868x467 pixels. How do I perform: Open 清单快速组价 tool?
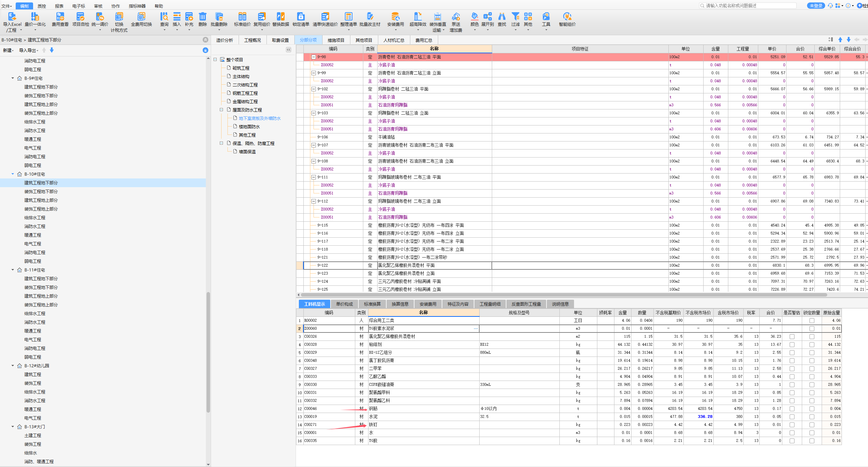[325, 20]
